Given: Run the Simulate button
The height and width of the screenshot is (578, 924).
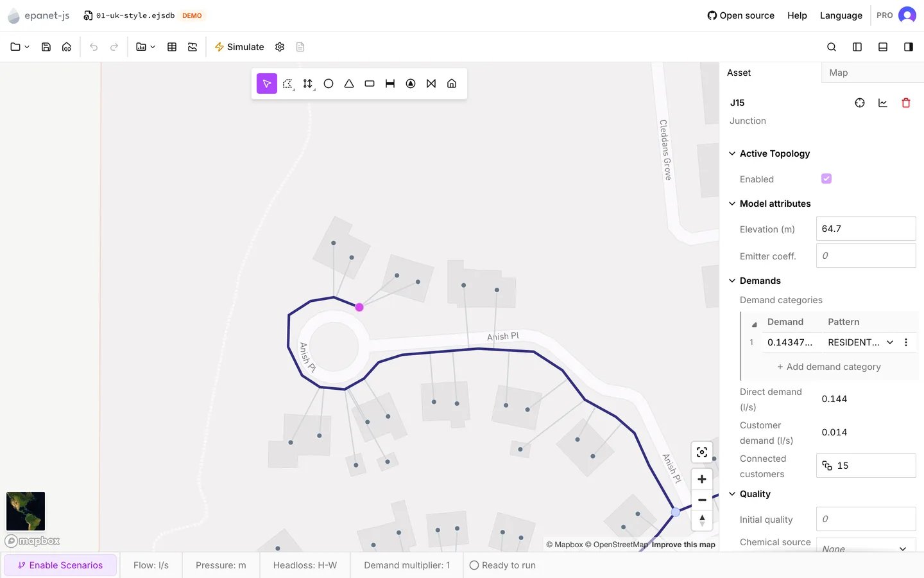Looking at the screenshot, I should [239, 47].
